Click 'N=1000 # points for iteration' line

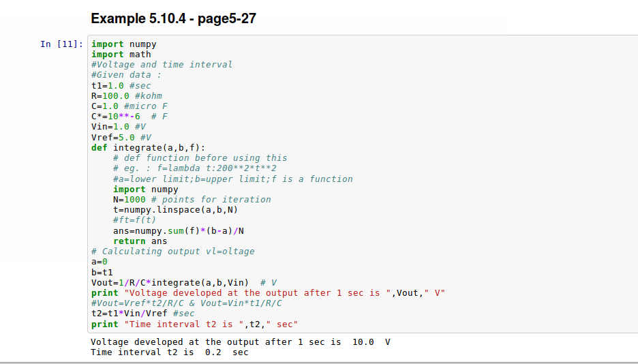192,200
